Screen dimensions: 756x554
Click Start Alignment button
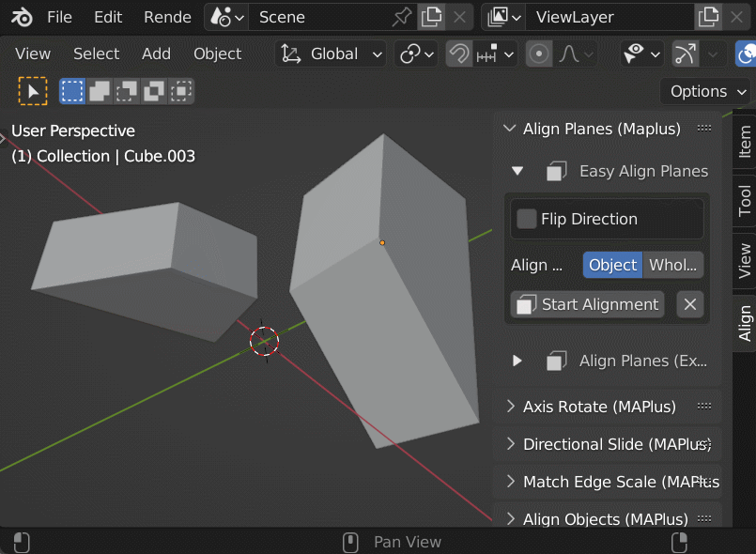click(587, 304)
